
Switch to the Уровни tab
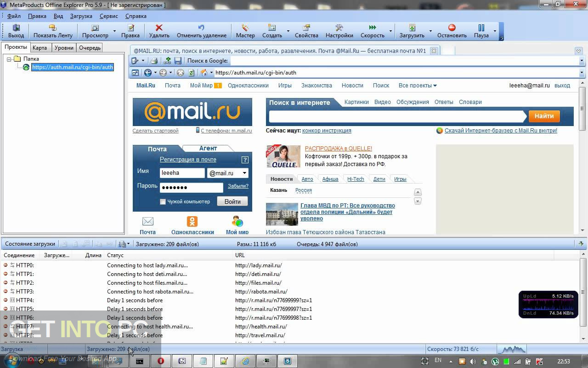63,48
